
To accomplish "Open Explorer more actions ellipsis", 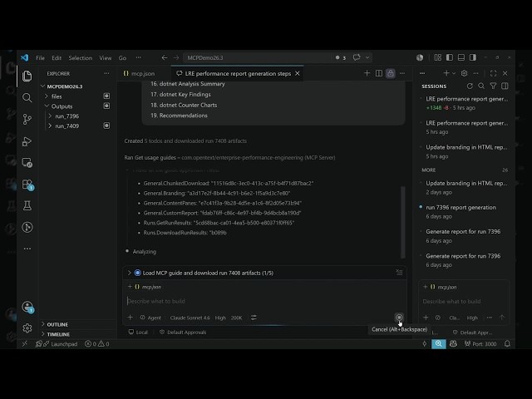I will pos(106,73).
